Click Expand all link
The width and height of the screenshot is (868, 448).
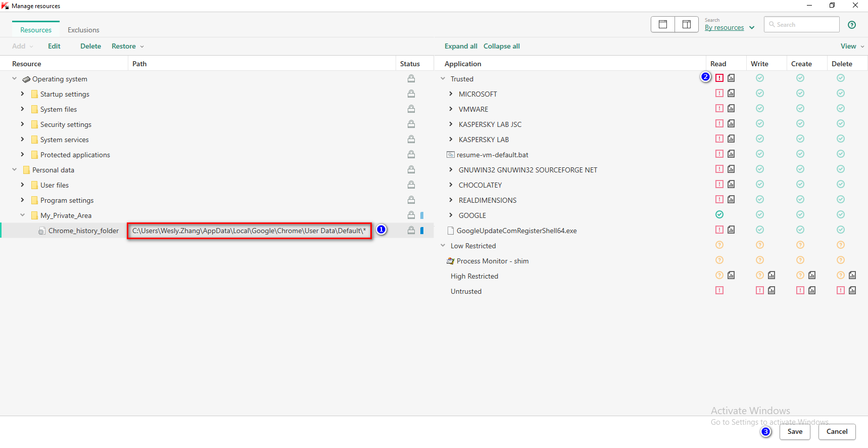tap(461, 46)
